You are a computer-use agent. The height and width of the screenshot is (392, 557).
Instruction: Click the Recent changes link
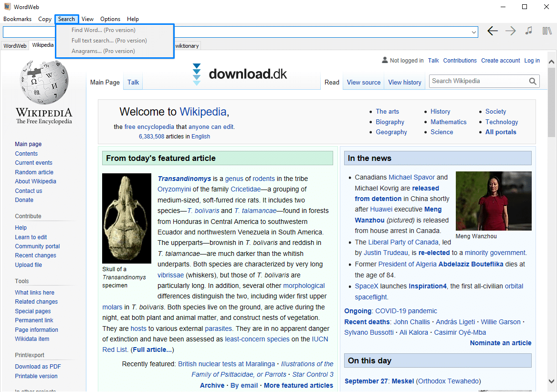[x=35, y=255]
